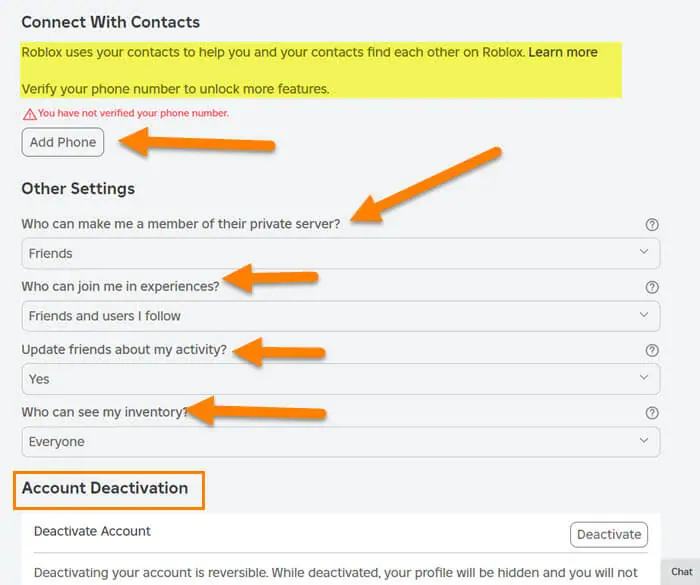Click the Add Phone button
The image size is (700, 585).
(62, 142)
